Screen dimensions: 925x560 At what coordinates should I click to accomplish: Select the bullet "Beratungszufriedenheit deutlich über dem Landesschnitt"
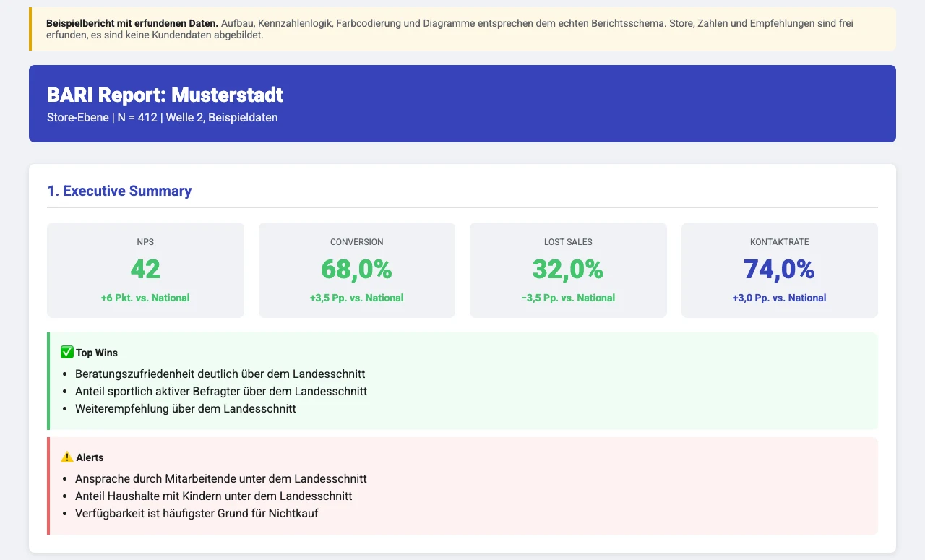(220, 374)
